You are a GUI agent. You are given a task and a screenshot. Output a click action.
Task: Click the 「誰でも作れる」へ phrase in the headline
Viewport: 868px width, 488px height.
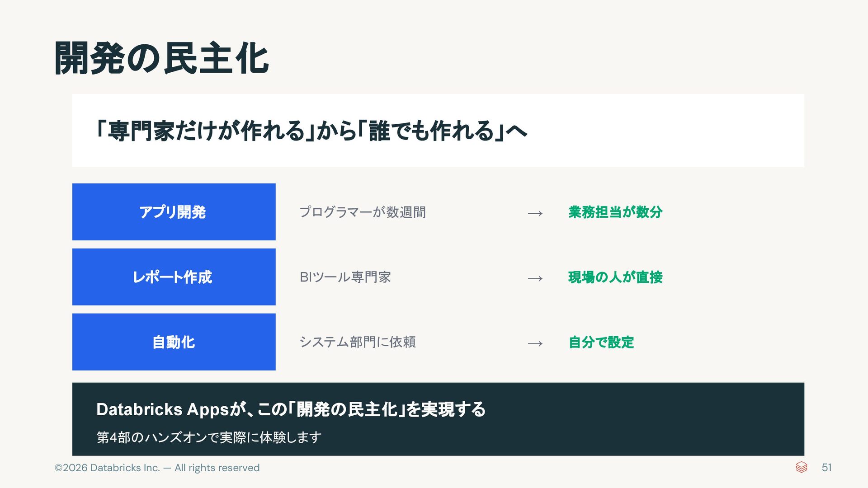click(443, 131)
